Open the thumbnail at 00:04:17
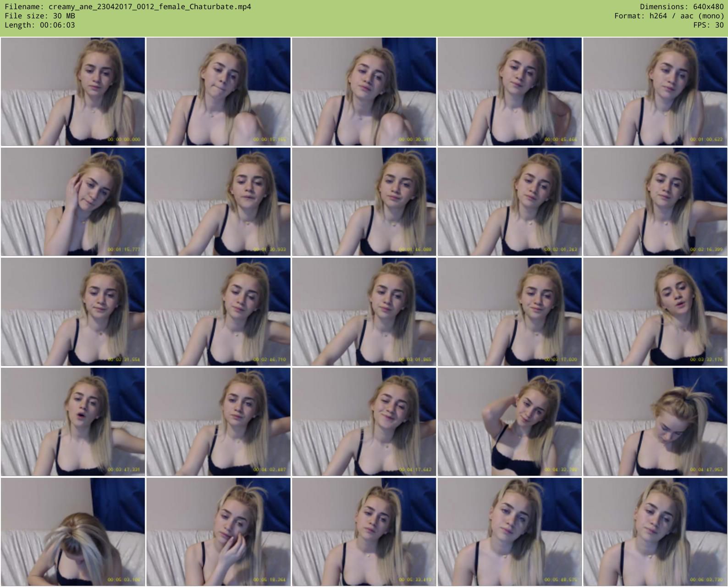Viewport: 728px width, 587px height. tap(364, 422)
